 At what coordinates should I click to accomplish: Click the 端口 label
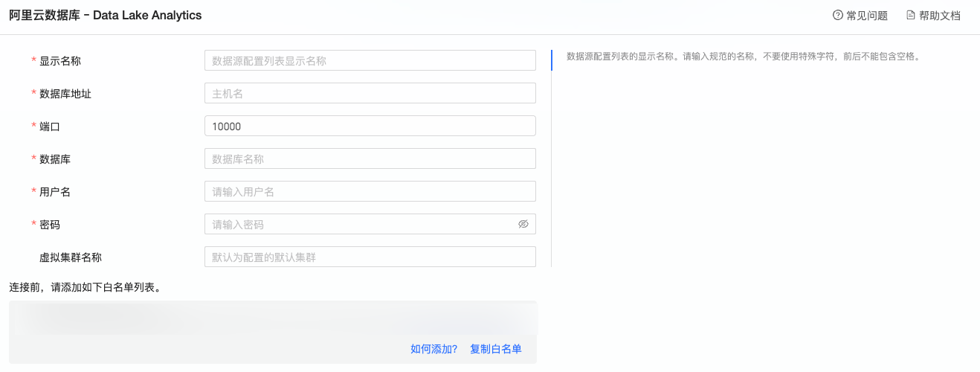pyautogui.click(x=50, y=126)
